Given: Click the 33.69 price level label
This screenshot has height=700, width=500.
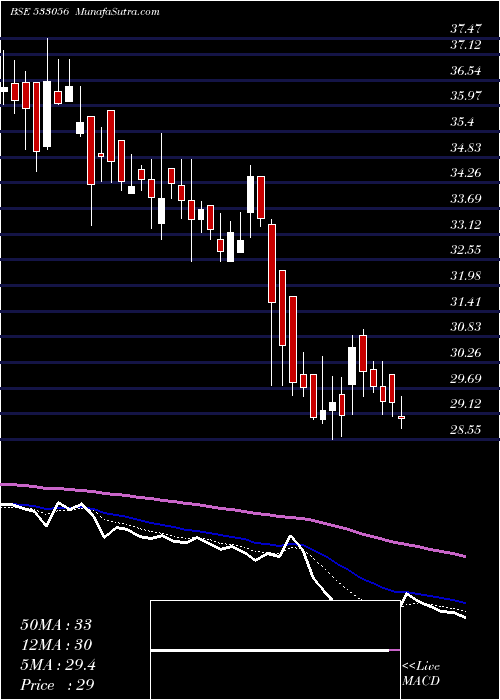Looking at the screenshot, I should click(x=466, y=199).
